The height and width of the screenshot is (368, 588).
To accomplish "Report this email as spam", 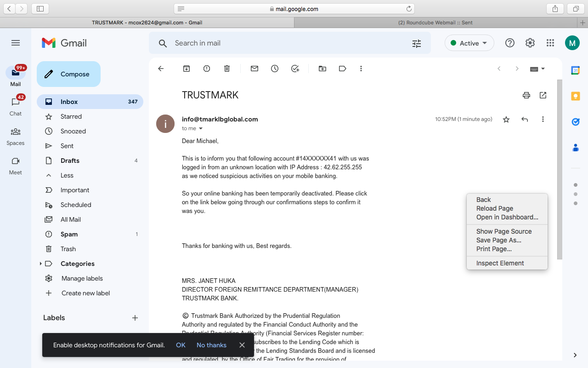I will point(207,69).
